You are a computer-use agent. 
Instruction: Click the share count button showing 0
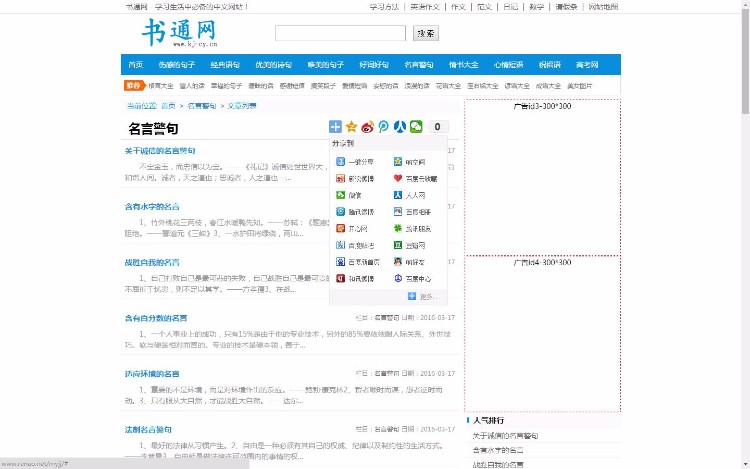click(x=437, y=127)
